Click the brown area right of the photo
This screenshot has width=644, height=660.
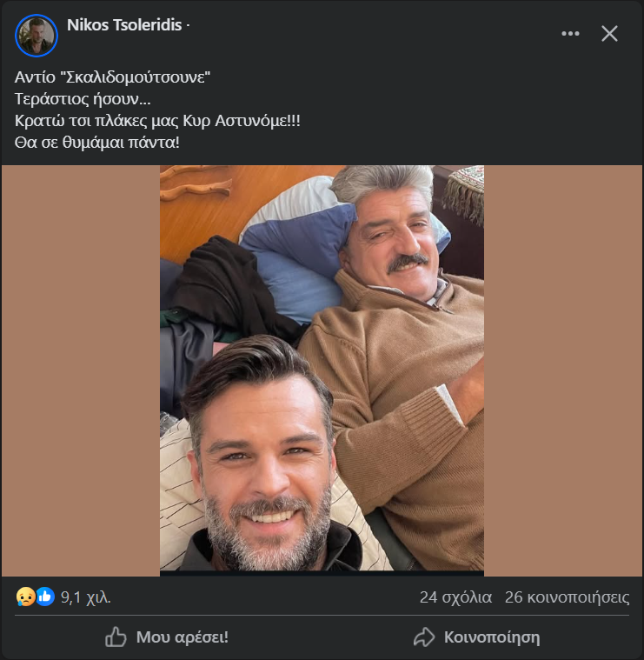pyautogui.click(x=563, y=370)
